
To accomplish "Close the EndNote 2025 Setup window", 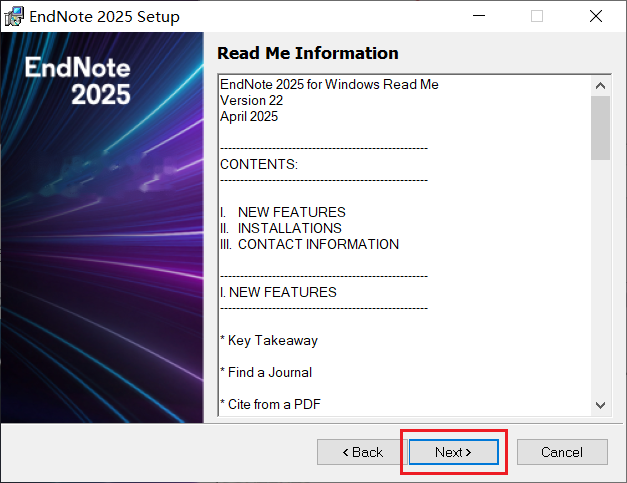I will [596, 16].
